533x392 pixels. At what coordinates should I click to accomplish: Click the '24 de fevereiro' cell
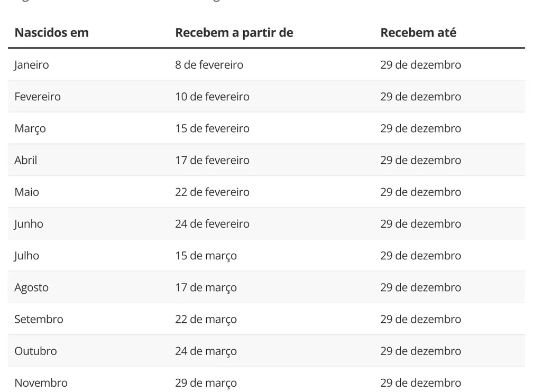[212, 224]
